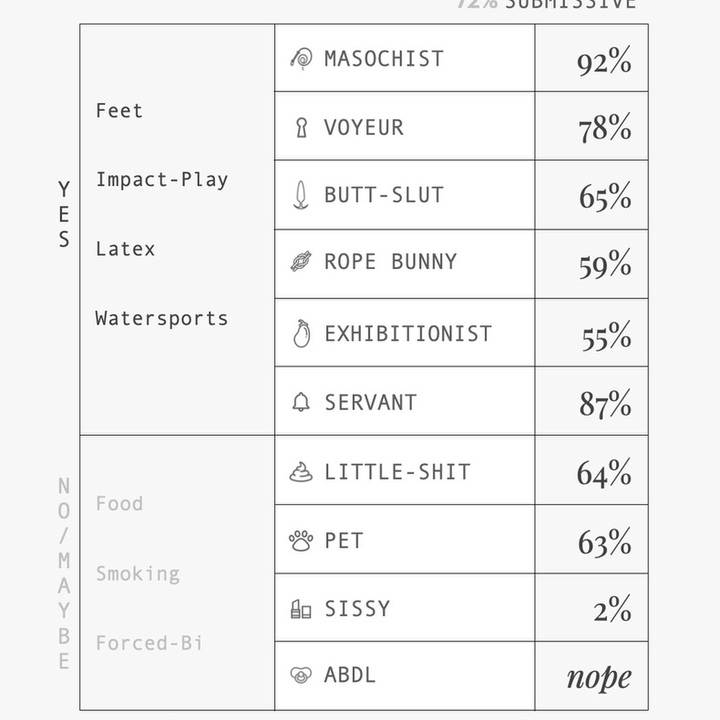Click the whip icon beside Masochist
This screenshot has width=720, height=720.
coord(300,58)
